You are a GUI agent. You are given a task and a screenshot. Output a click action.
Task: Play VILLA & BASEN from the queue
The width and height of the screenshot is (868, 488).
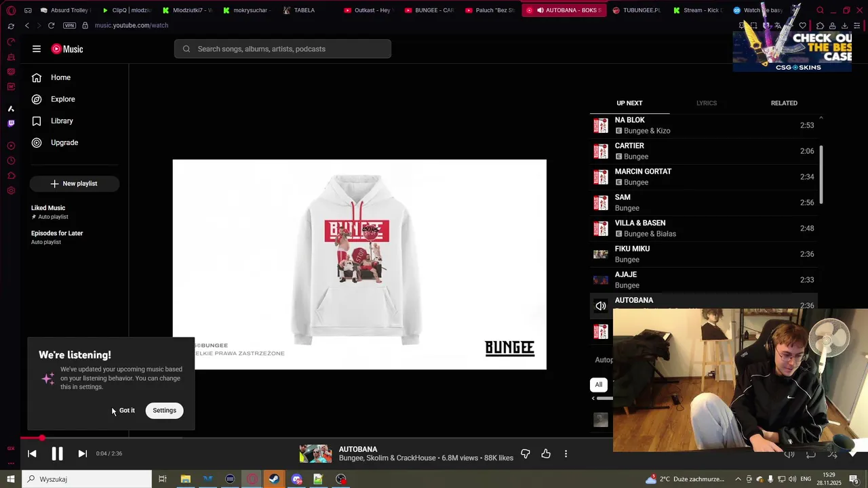click(703, 228)
